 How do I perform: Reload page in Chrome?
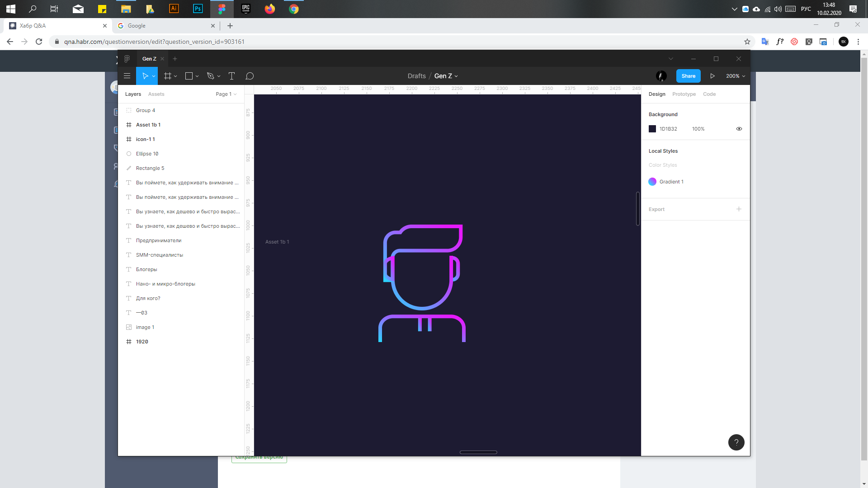coord(39,42)
